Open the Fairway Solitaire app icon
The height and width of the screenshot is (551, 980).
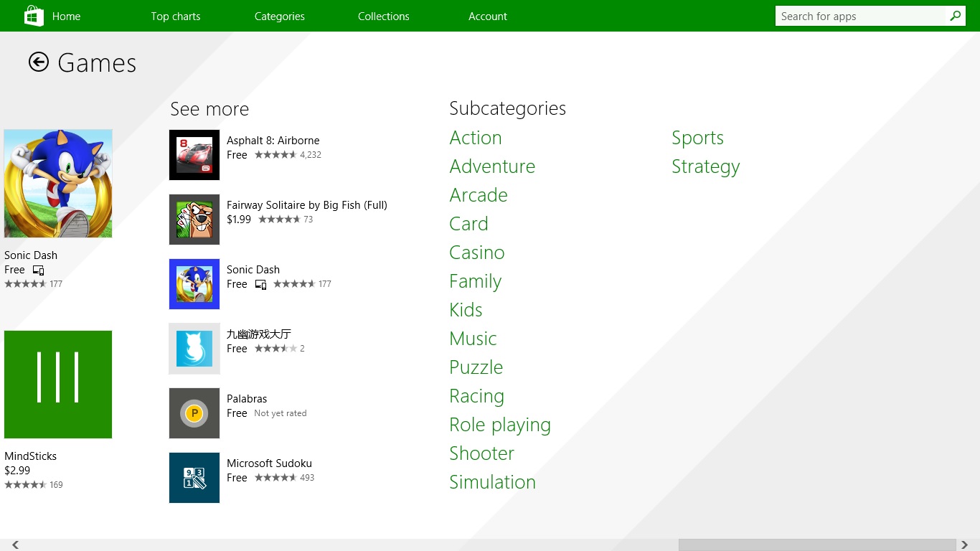[x=194, y=220]
